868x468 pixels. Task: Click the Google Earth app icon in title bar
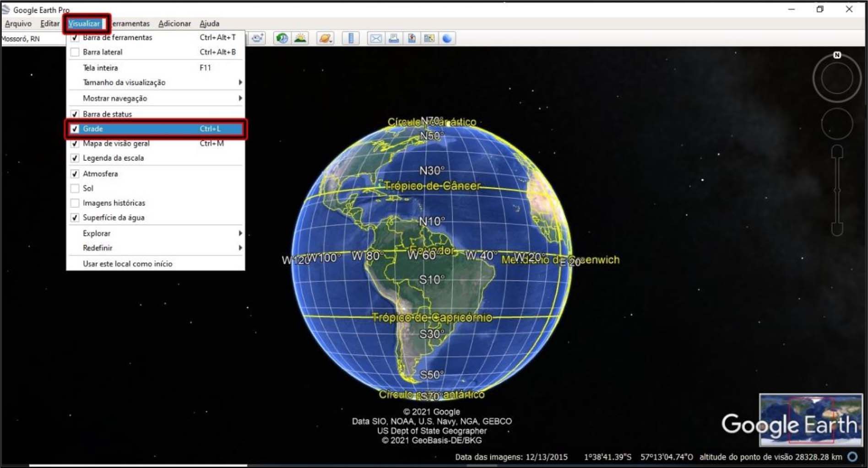pos(6,10)
